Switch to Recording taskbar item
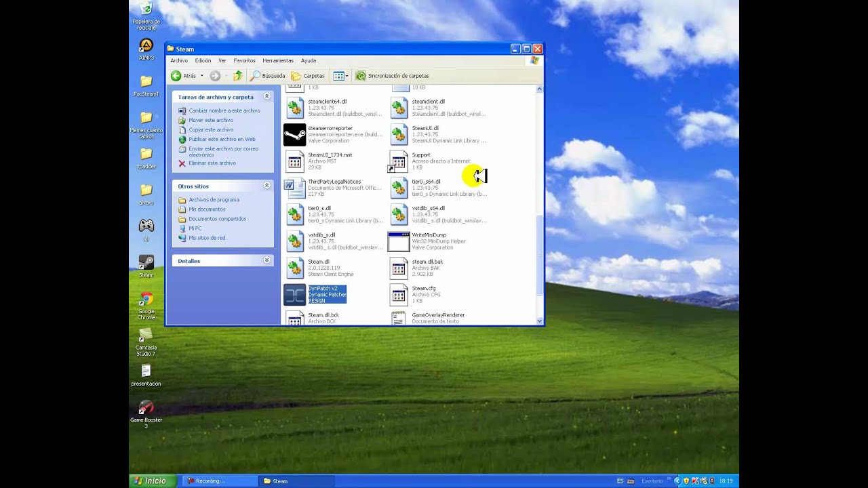 click(x=218, y=481)
